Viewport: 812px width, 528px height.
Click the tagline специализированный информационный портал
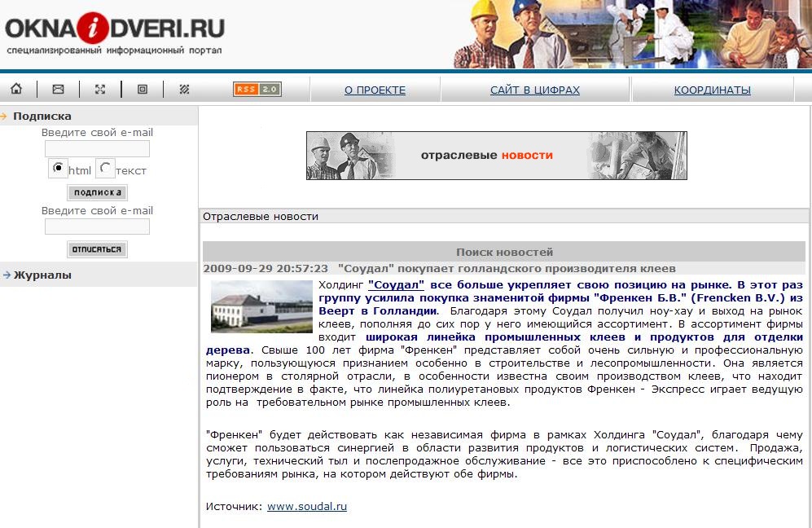pyautogui.click(x=115, y=51)
